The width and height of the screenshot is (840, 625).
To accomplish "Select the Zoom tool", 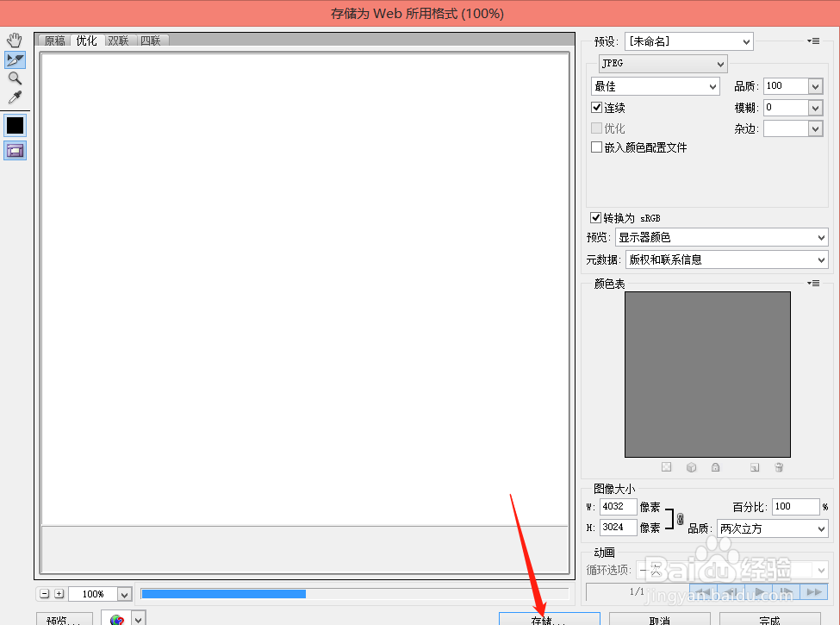I will coord(15,78).
